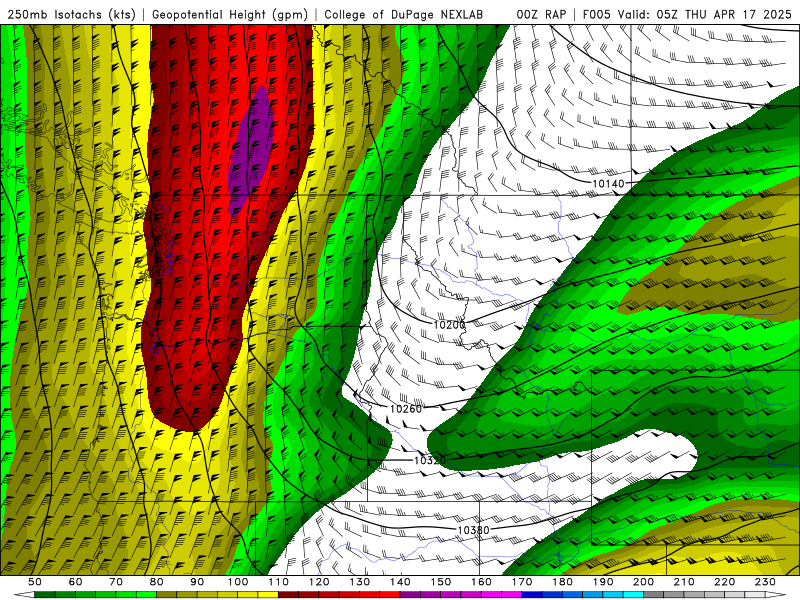Click the '250mb Isotachs (kts)' title text

[71, 14]
